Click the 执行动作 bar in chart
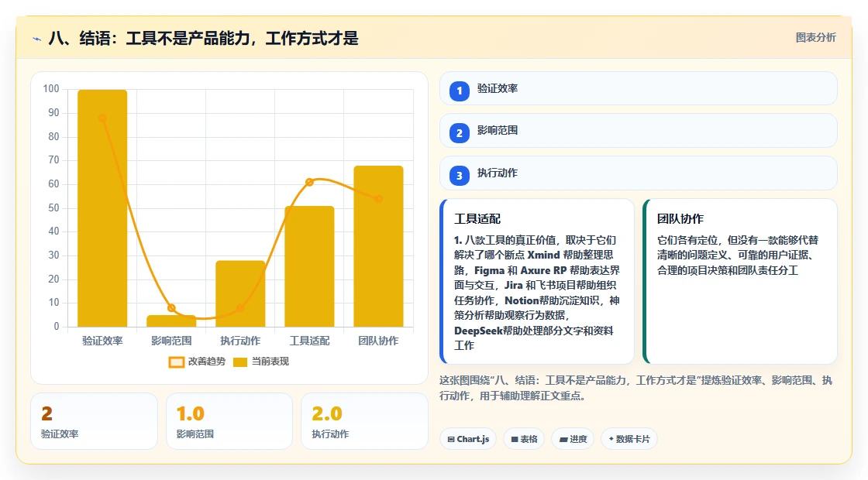 (x=240, y=293)
